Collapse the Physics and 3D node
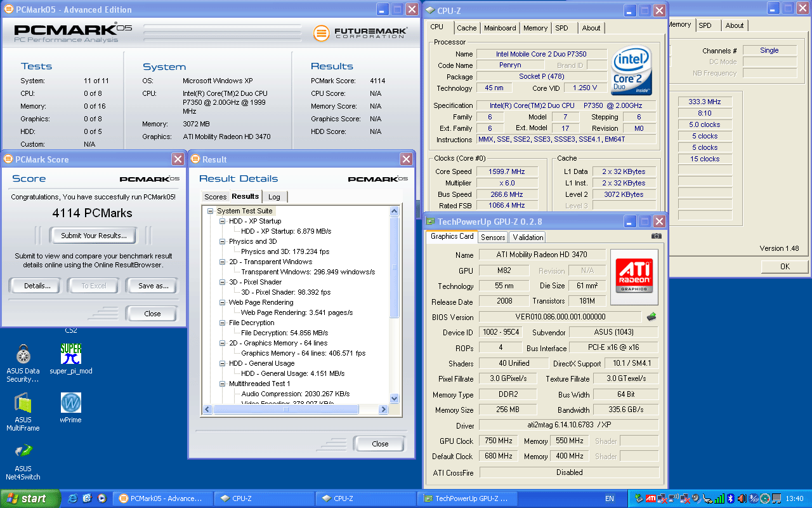 (222, 241)
